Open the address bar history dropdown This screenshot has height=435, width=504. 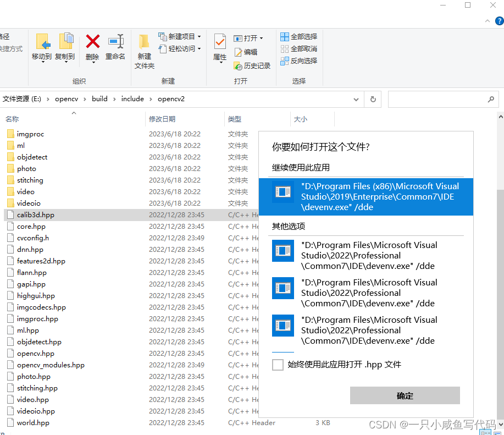coord(356,100)
